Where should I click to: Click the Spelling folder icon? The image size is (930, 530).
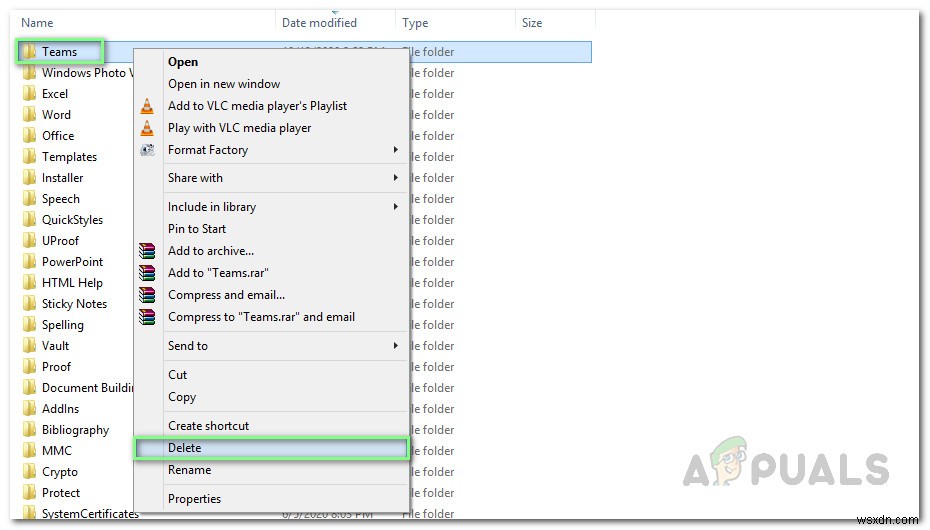29,325
